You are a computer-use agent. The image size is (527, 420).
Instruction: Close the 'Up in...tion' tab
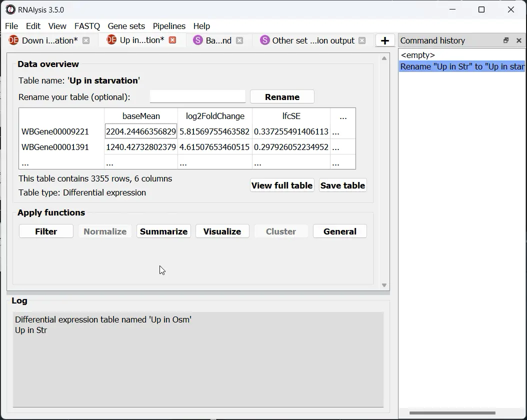click(172, 40)
